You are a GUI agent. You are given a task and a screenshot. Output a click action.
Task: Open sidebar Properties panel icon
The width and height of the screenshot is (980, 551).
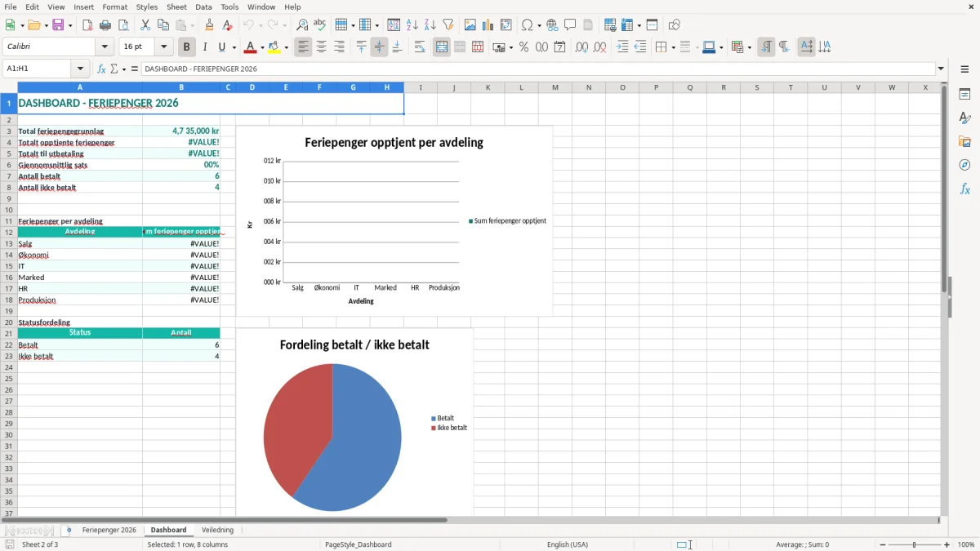964,95
